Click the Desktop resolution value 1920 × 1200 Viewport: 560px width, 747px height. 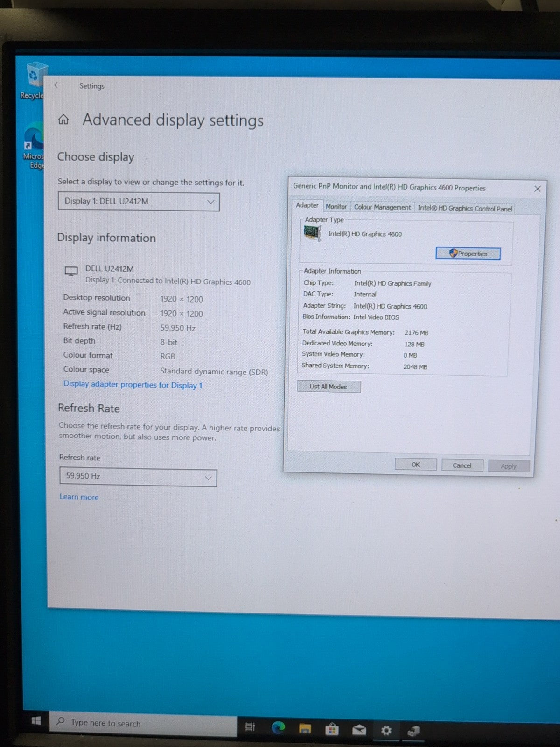(x=182, y=299)
